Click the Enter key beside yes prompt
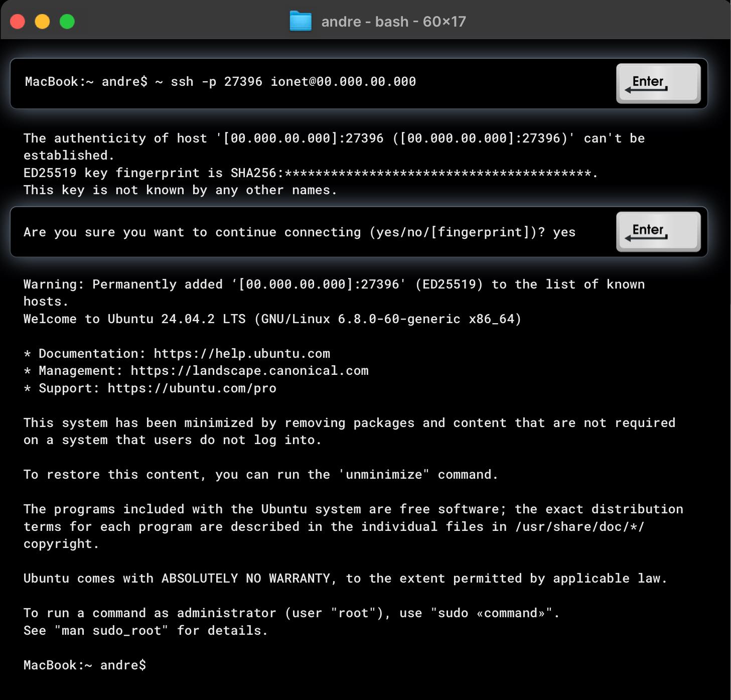 click(658, 231)
